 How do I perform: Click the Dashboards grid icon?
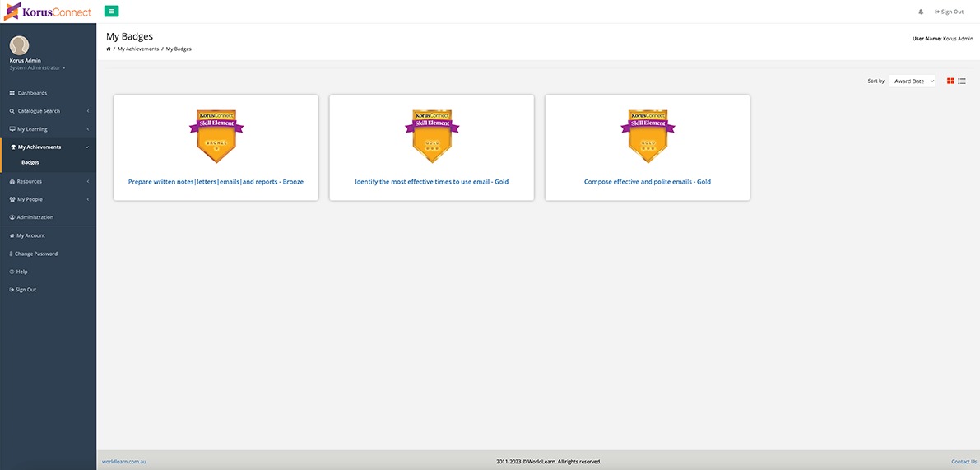coord(12,93)
